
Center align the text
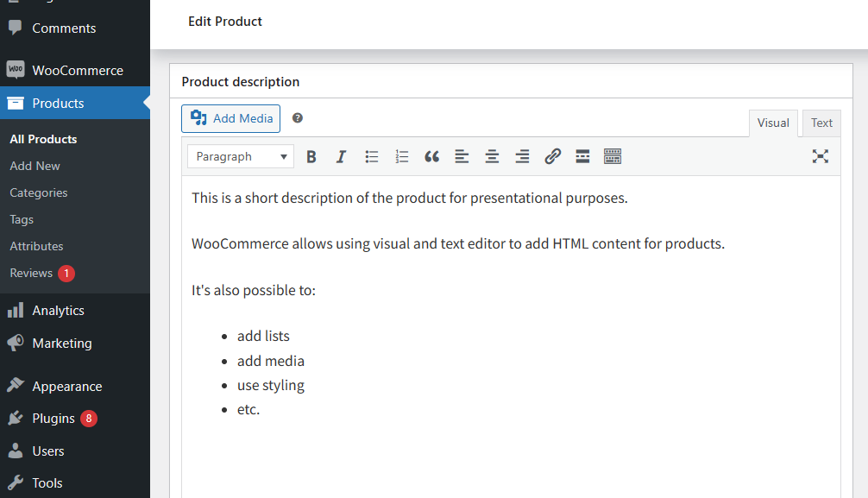pyautogui.click(x=492, y=157)
